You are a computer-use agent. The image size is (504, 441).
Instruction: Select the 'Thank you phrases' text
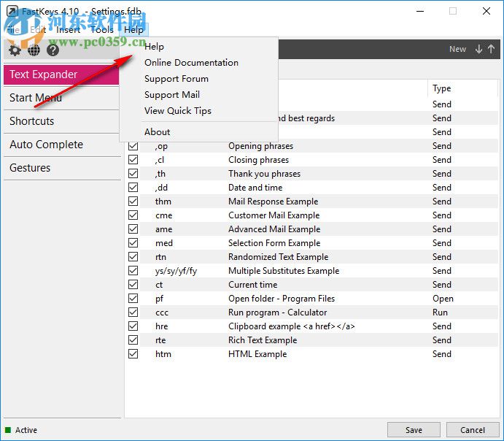[x=264, y=174]
